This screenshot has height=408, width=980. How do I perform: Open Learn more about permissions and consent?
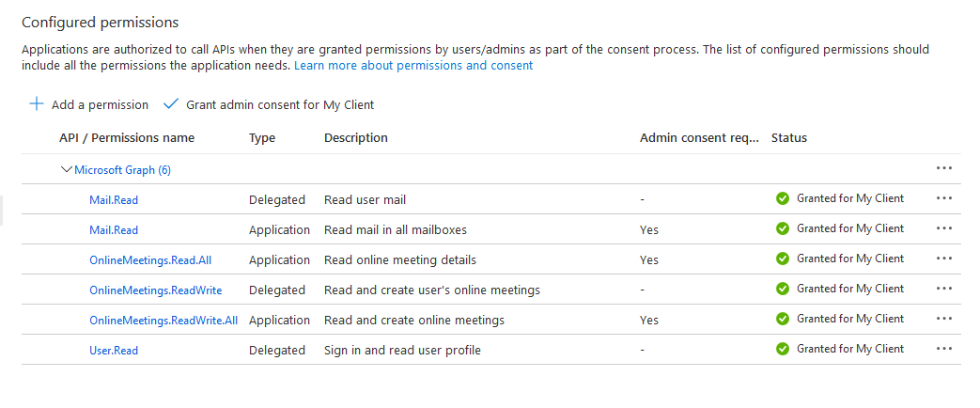pyautogui.click(x=413, y=66)
